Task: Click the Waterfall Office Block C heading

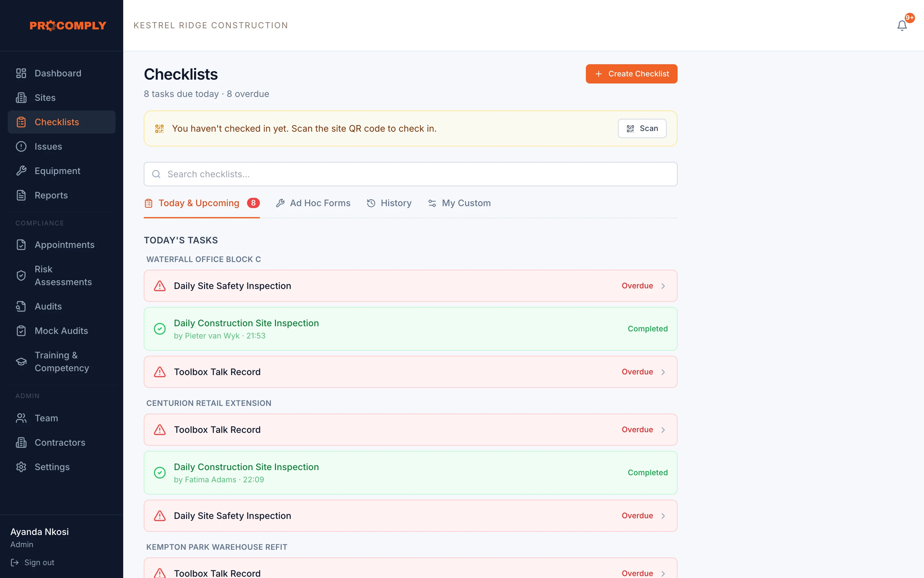Action: 203,259
